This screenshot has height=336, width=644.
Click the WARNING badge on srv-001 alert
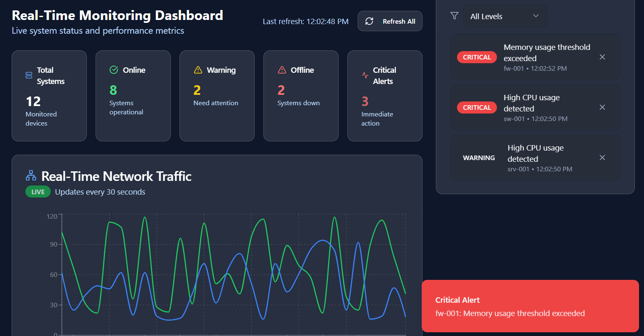[479, 158]
